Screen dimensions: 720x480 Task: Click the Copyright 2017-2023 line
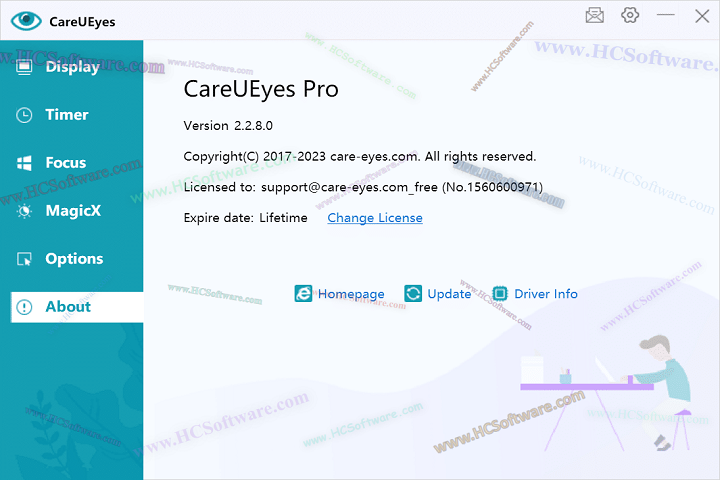click(x=360, y=157)
